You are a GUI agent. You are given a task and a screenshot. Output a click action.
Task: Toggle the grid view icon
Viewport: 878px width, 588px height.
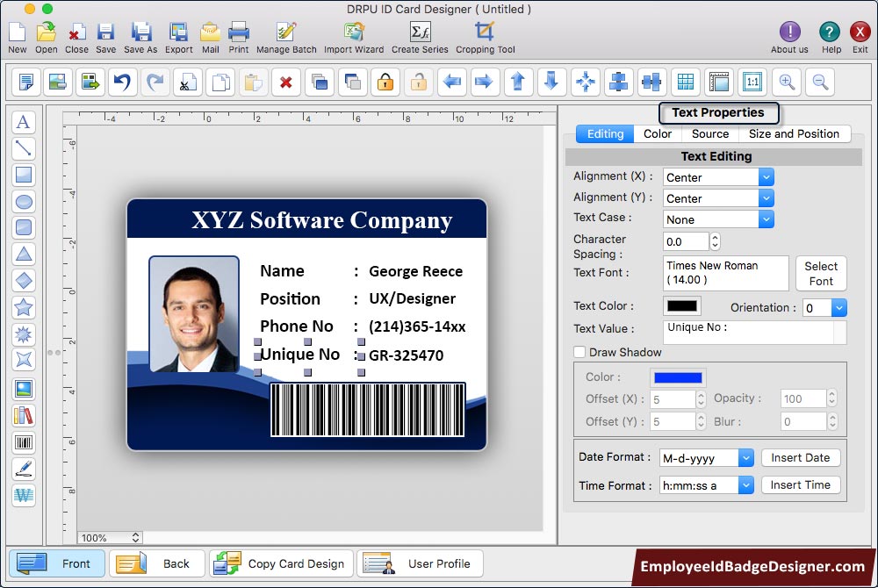(x=686, y=82)
